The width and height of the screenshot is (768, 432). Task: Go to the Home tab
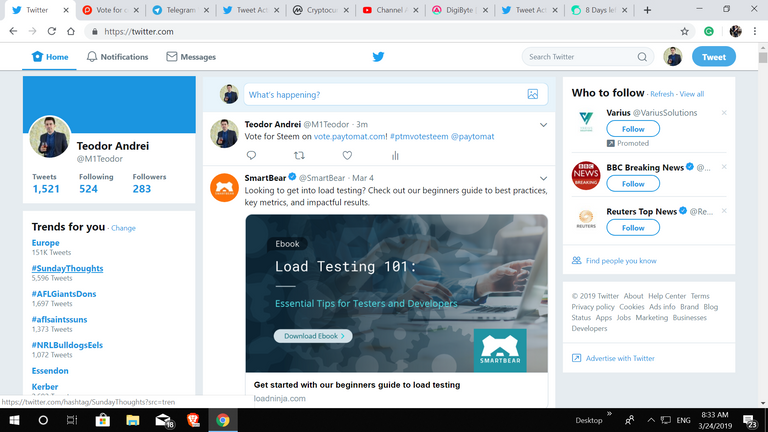click(x=50, y=57)
